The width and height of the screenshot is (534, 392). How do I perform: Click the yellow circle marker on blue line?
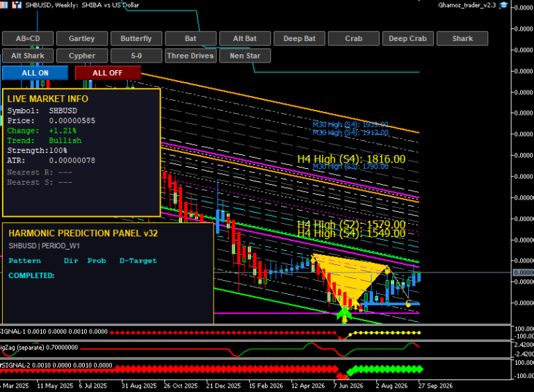(409, 304)
